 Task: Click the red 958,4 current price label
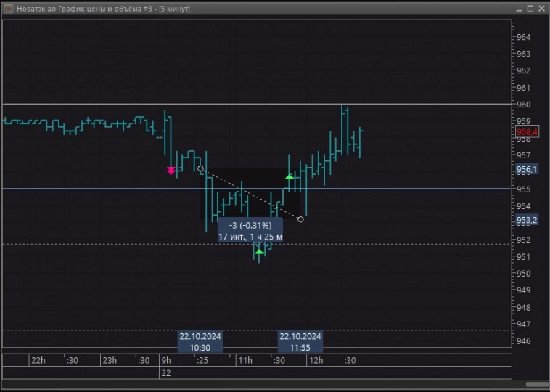click(x=527, y=131)
